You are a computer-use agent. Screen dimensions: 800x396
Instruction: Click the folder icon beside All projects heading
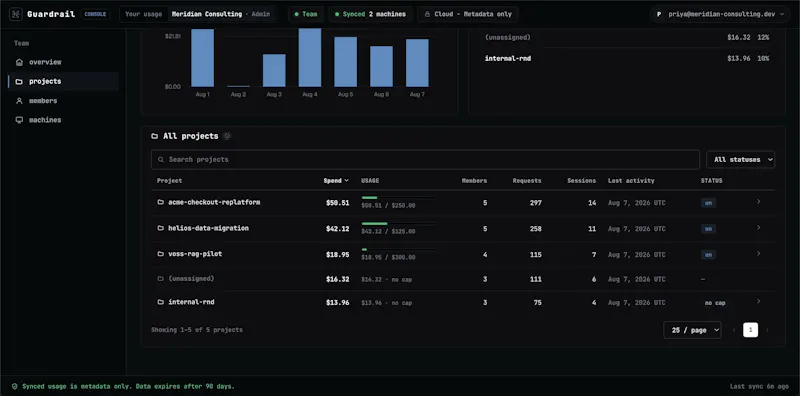pos(155,136)
